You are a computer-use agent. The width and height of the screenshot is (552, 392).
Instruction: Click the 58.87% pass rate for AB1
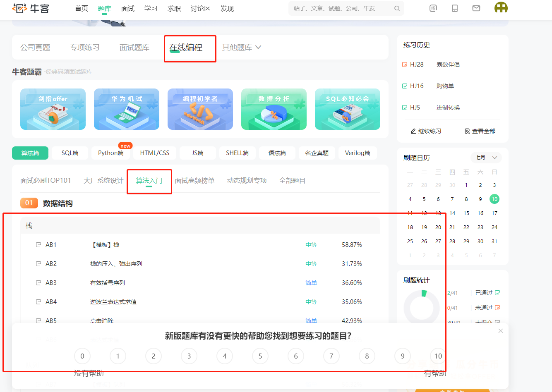pos(352,245)
